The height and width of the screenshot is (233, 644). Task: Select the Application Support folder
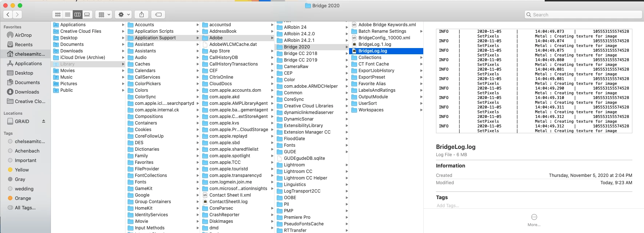tap(163, 38)
